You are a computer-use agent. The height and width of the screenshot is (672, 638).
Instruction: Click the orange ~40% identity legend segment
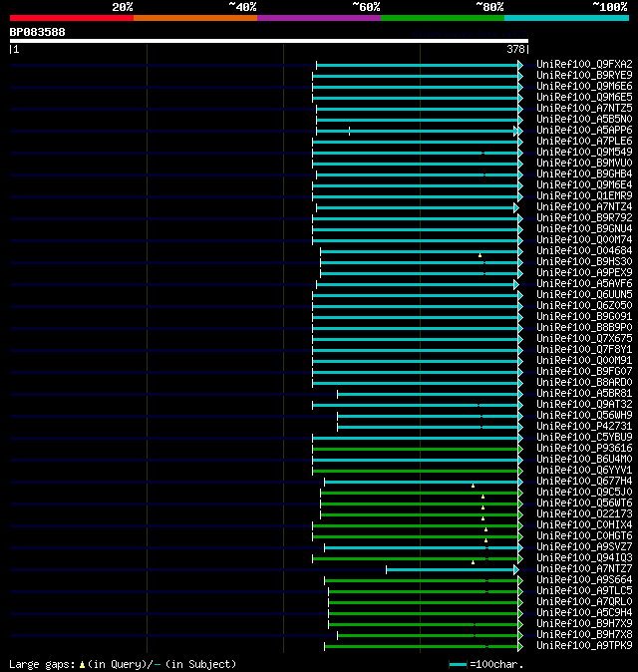pyautogui.click(x=195, y=18)
